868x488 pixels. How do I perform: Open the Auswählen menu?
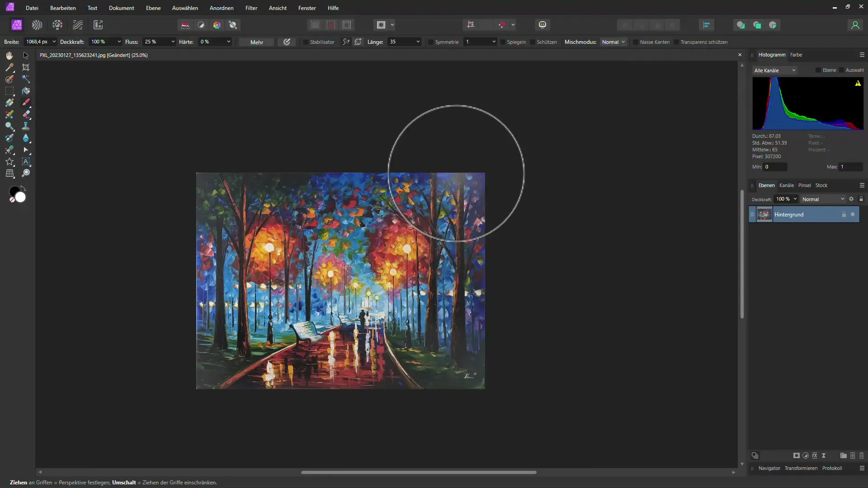(185, 8)
